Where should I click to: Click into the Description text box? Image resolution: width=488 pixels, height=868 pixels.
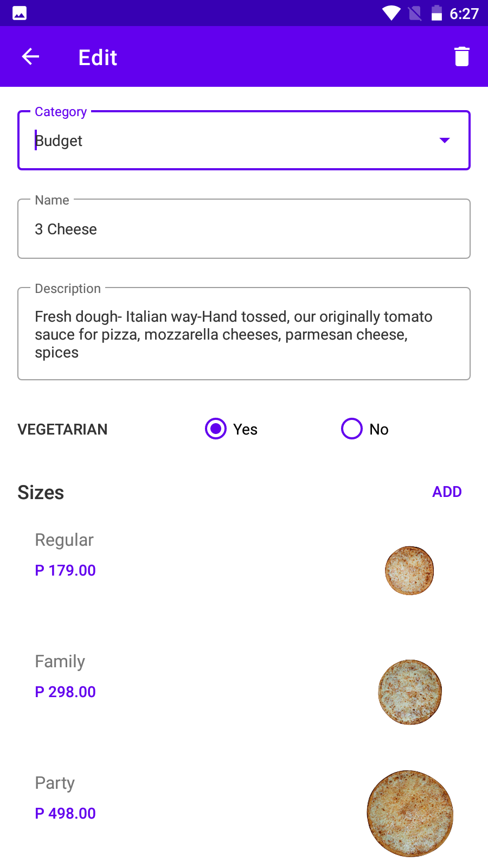tap(244, 334)
